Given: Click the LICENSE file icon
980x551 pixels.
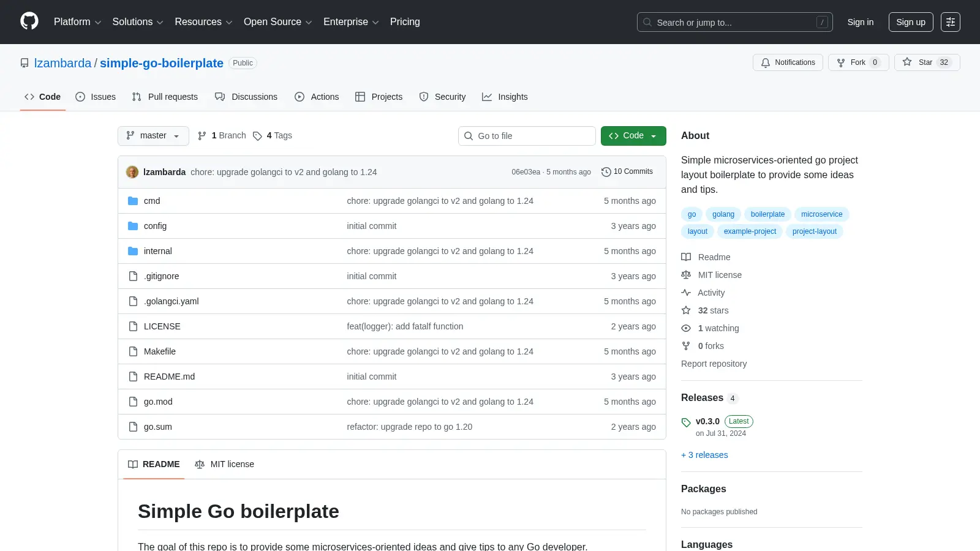Looking at the screenshot, I should pos(133,326).
